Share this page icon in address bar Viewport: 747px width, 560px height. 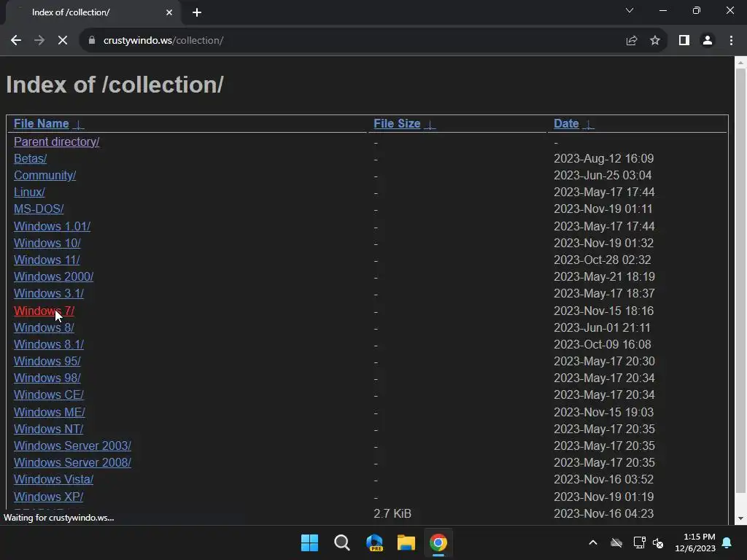632,41
